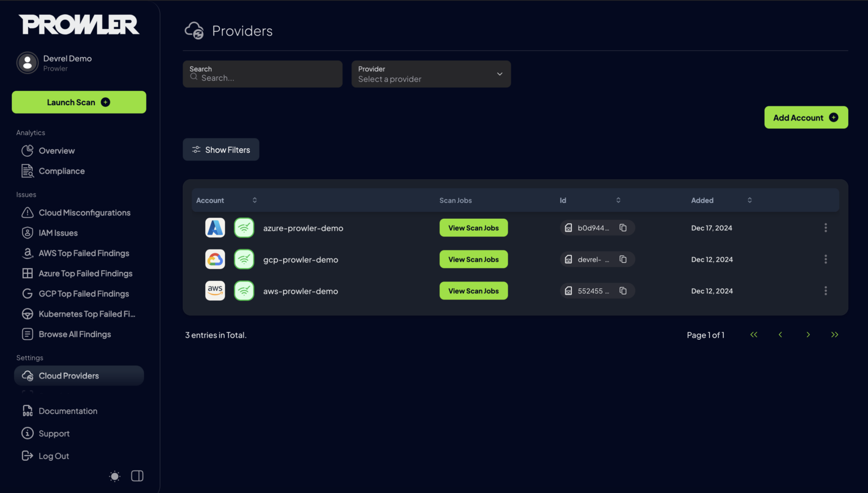The height and width of the screenshot is (493, 868).
Task: Open the Provider select dropdown
Action: (431, 74)
